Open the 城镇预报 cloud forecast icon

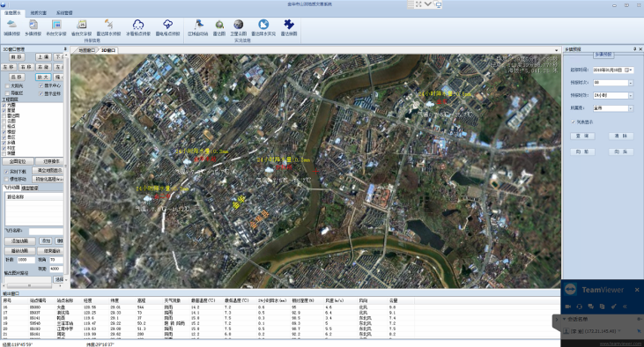point(11,25)
